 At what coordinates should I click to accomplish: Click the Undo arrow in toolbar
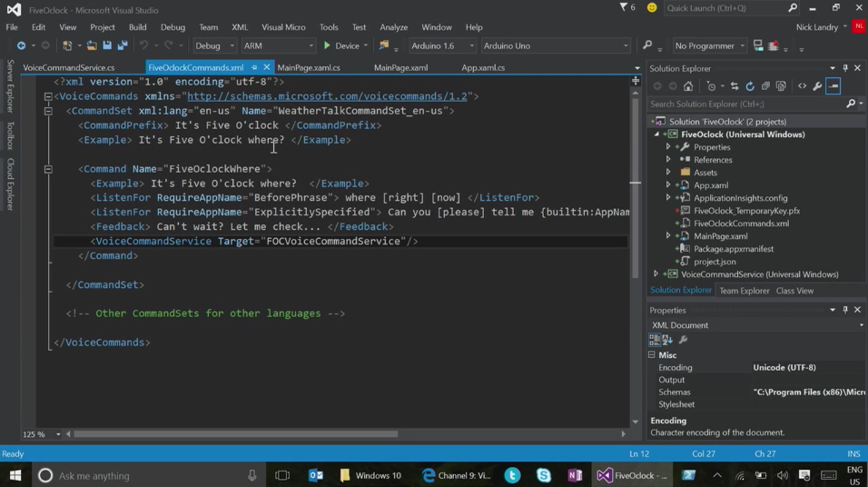click(144, 46)
